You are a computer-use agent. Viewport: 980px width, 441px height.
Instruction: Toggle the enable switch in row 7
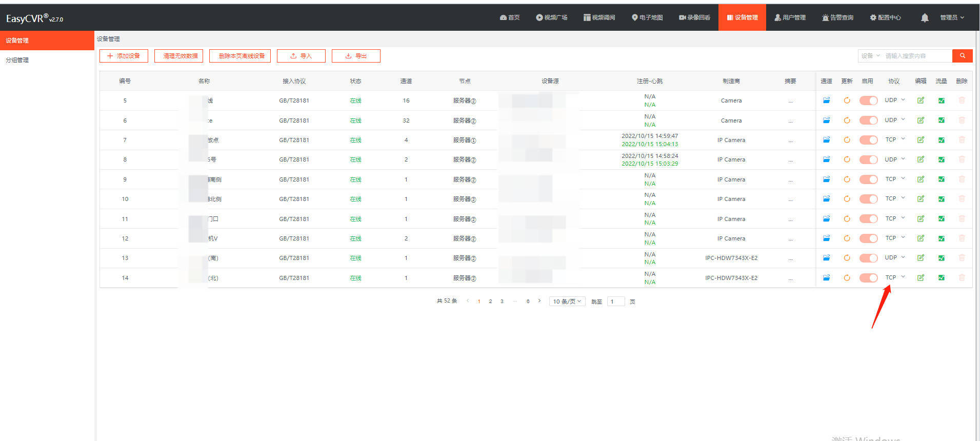pos(868,140)
